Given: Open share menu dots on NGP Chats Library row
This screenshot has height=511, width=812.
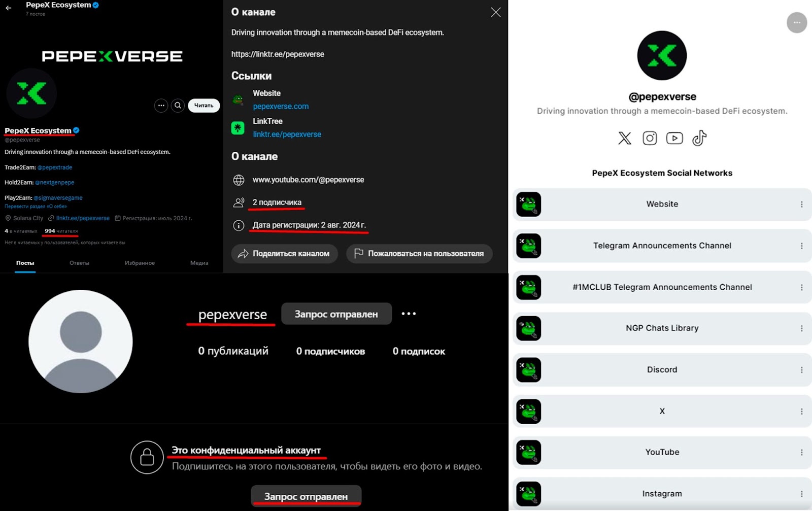Looking at the screenshot, I should tap(801, 329).
